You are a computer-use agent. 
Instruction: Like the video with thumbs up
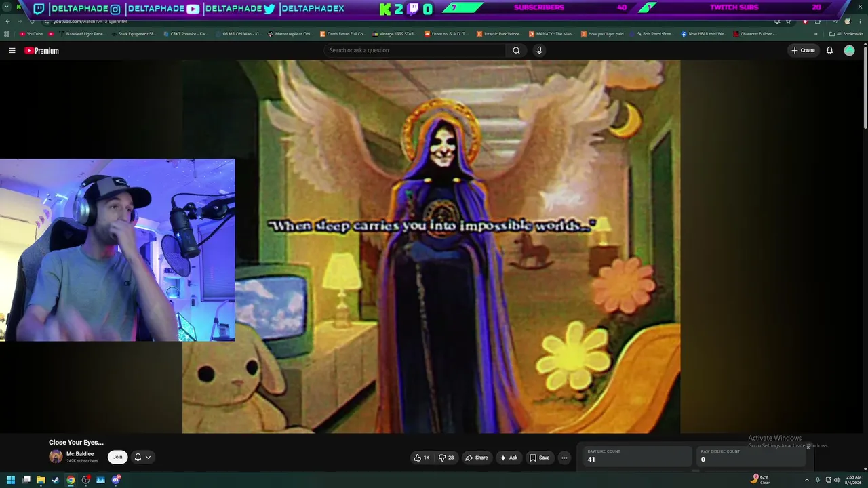pos(422,457)
